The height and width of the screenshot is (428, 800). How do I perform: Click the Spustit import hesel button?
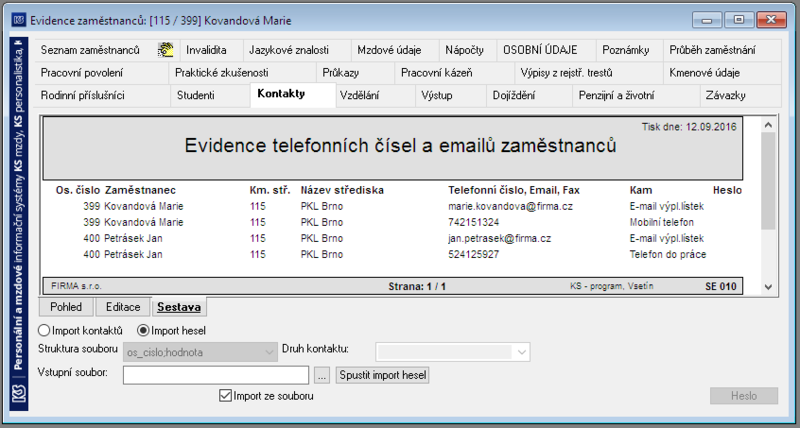click(383, 375)
